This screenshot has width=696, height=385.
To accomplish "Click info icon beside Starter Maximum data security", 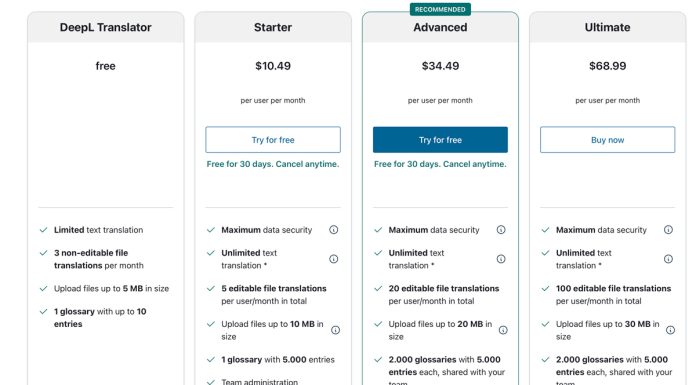I will [333, 230].
